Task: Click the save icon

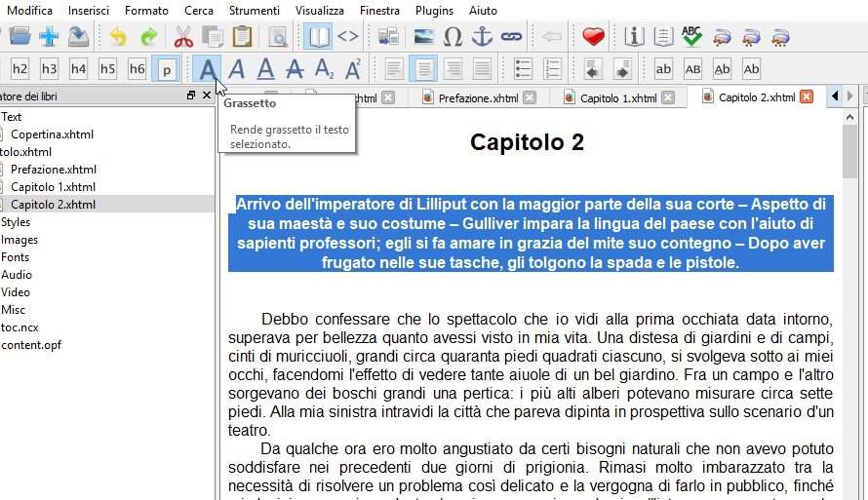Action: point(78,37)
